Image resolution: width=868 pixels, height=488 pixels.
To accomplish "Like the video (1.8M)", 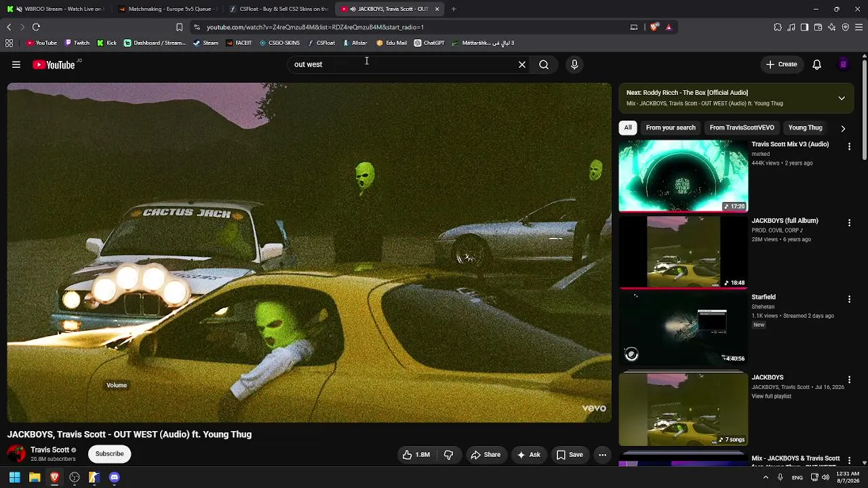I will pyautogui.click(x=416, y=455).
